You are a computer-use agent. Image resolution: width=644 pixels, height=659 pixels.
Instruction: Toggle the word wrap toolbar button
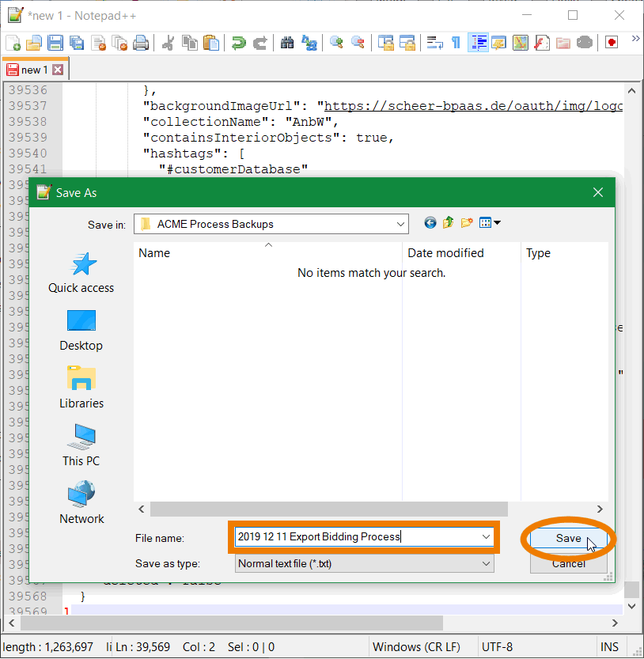point(434,43)
